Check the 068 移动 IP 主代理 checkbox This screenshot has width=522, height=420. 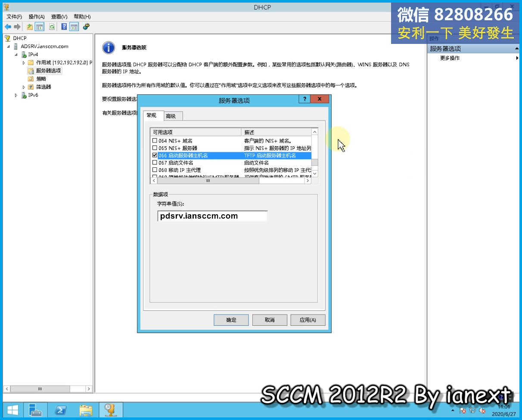point(155,170)
